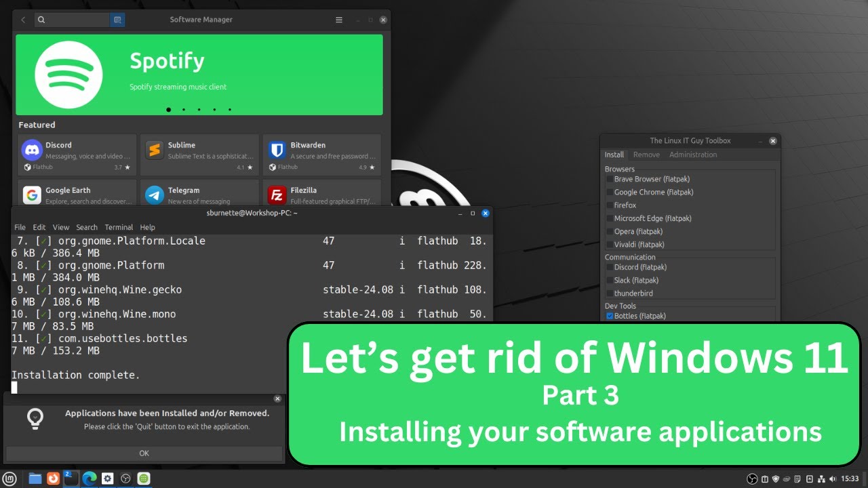Open the Software Manager hamburger menu
This screenshot has height=488, width=868.
tap(339, 20)
